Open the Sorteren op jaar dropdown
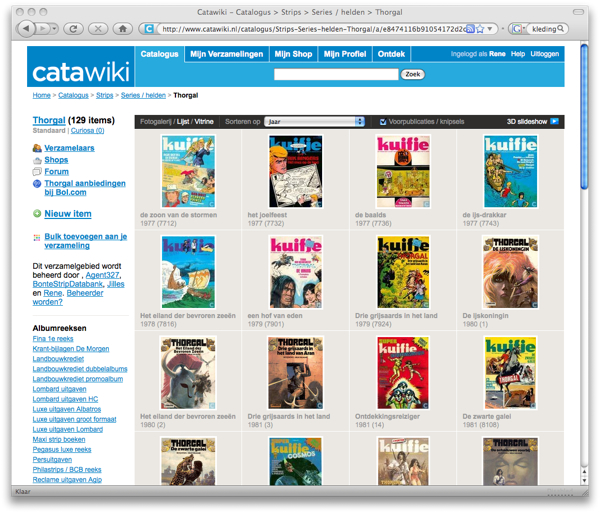 coord(315,122)
